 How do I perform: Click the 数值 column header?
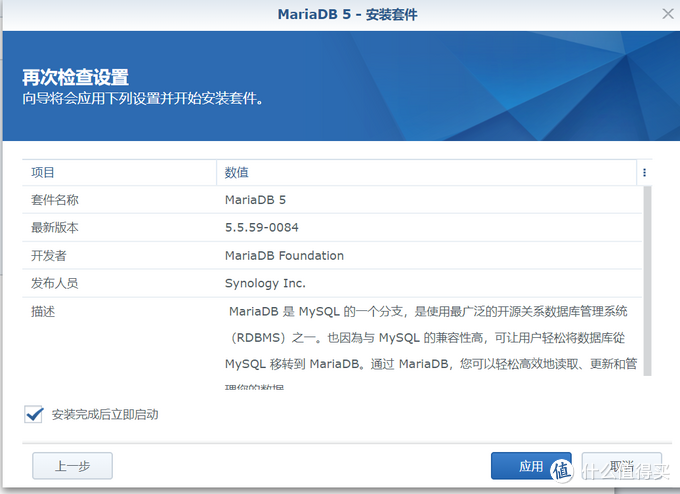(x=426, y=173)
